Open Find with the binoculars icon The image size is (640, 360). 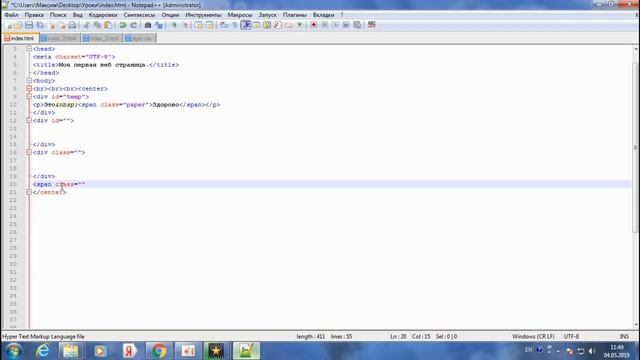point(148,25)
